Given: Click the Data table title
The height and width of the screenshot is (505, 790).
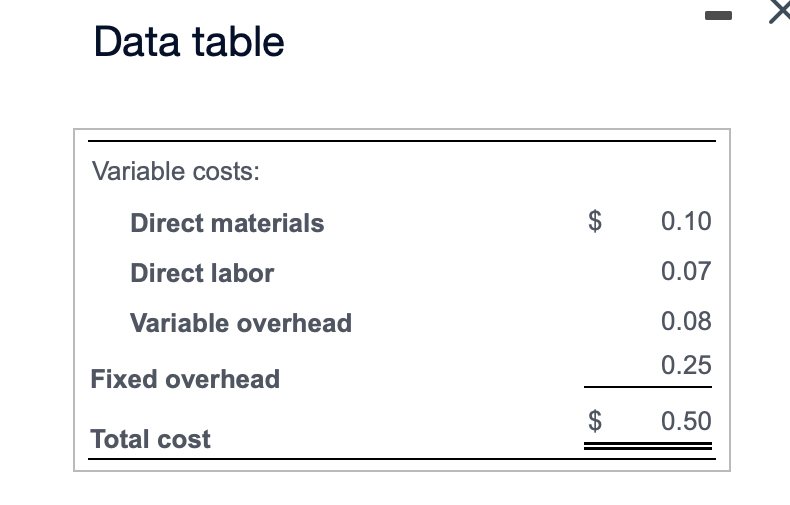Looking at the screenshot, I should pyautogui.click(x=189, y=42).
